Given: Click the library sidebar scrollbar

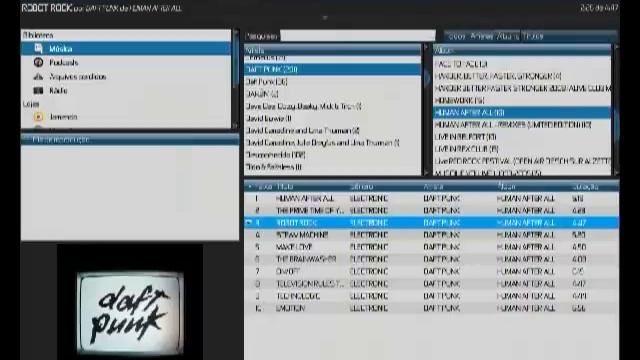Looking at the screenshot, I should point(236,79).
